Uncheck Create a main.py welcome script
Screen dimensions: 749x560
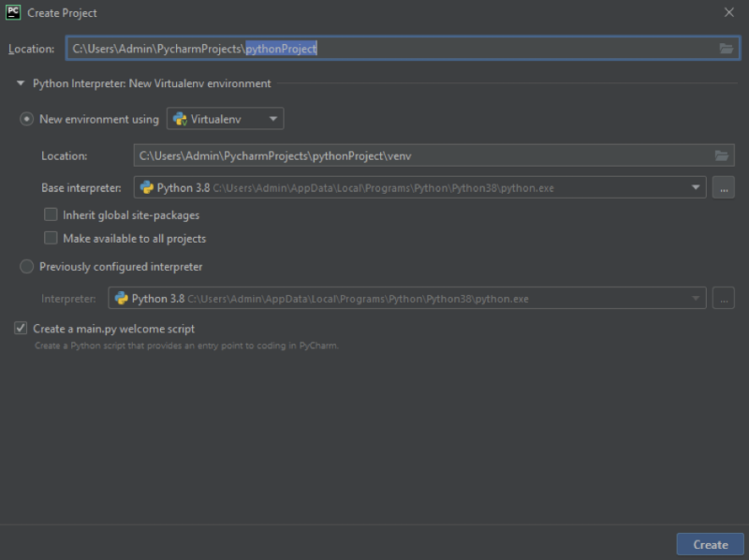click(21, 329)
